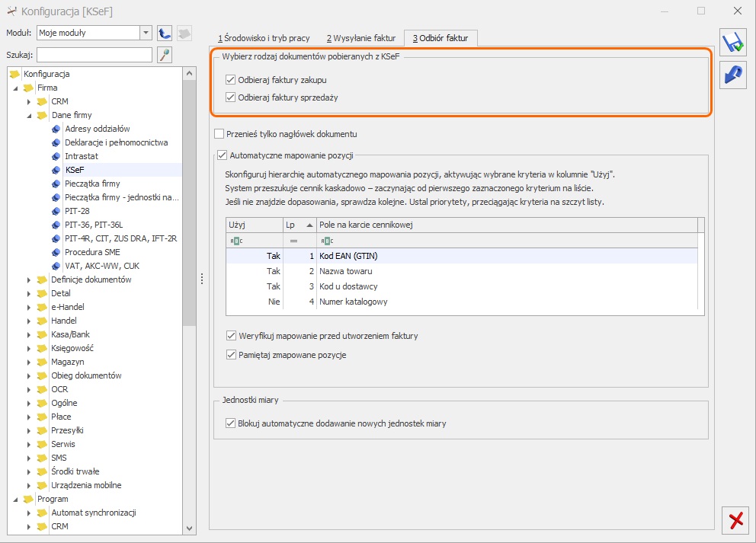The image size is (756, 543).
Task: Open the PIT-28 entry in tree
Action: [77, 211]
